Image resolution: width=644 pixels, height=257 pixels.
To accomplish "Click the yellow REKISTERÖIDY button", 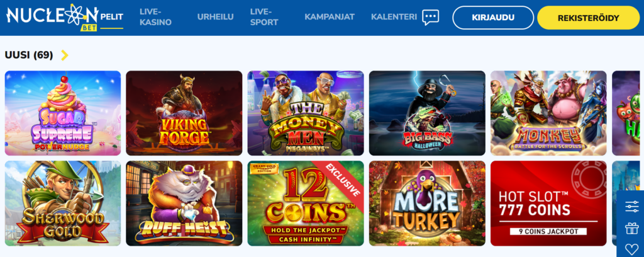I will pos(588,18).
